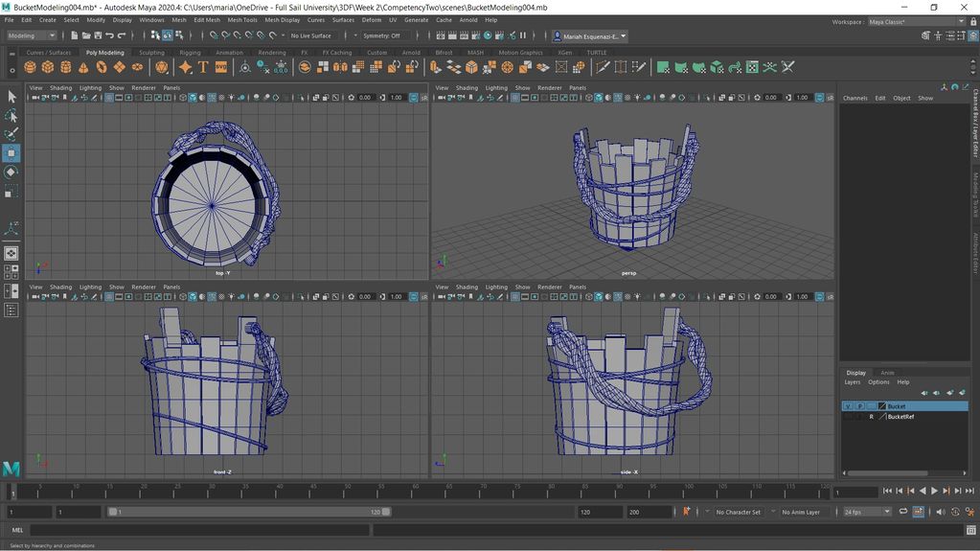Click the Save Scene icon
This screenshot has height=551, width=980.
tap(98, 35)
